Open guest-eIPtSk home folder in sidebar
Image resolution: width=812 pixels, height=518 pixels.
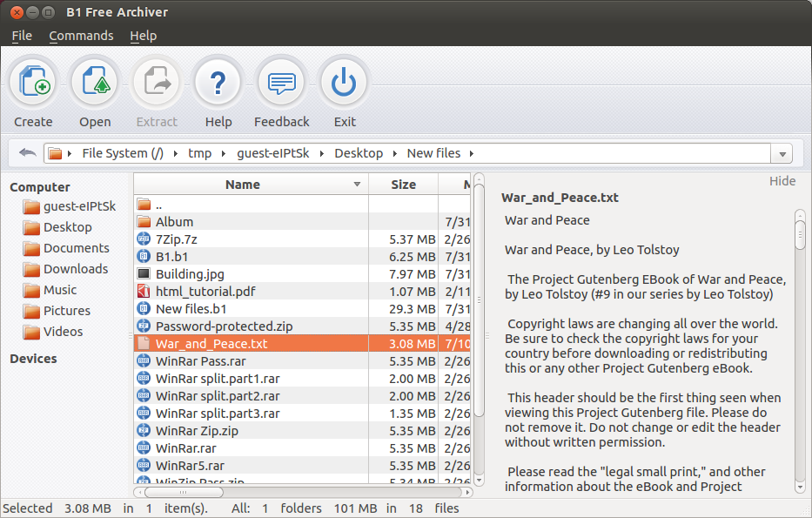70,206
